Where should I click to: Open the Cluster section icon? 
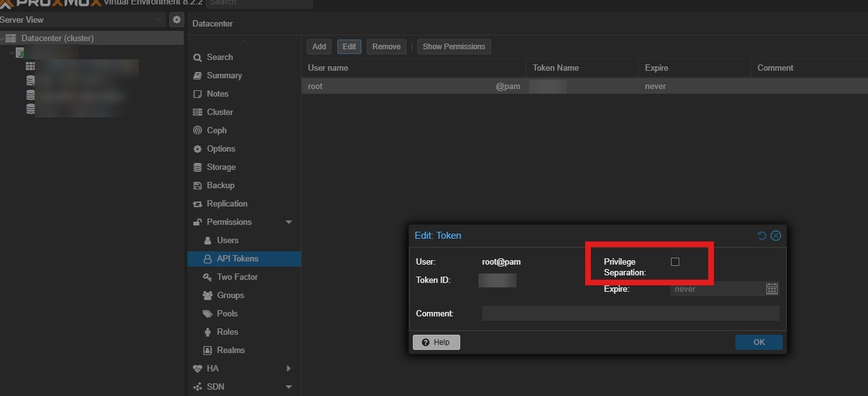point(198,112)
